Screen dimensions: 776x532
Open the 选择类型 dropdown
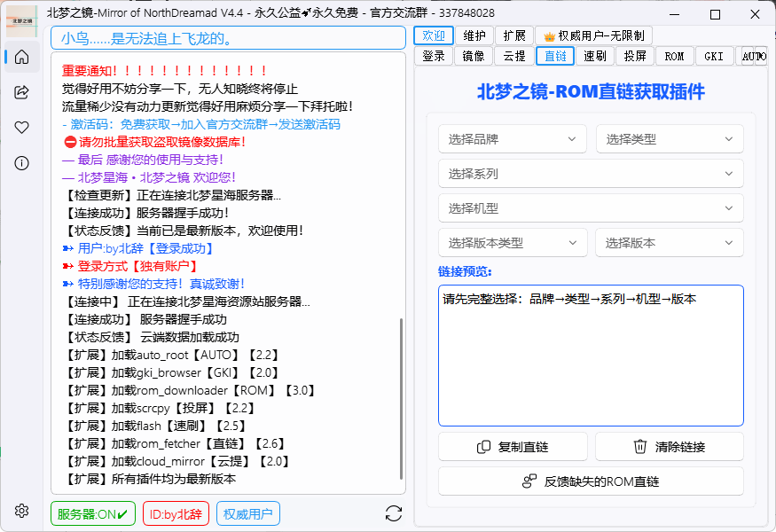coord(670,139)
